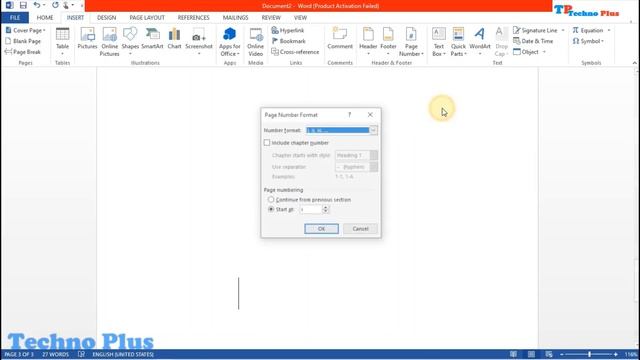Click the English (United States) language indicator
This screenshot has width=640, height=360.
click(x=123, y=354)
